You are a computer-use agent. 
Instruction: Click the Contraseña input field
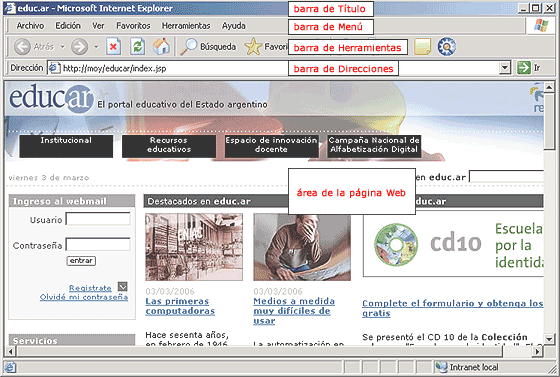[x=98, y=245]
